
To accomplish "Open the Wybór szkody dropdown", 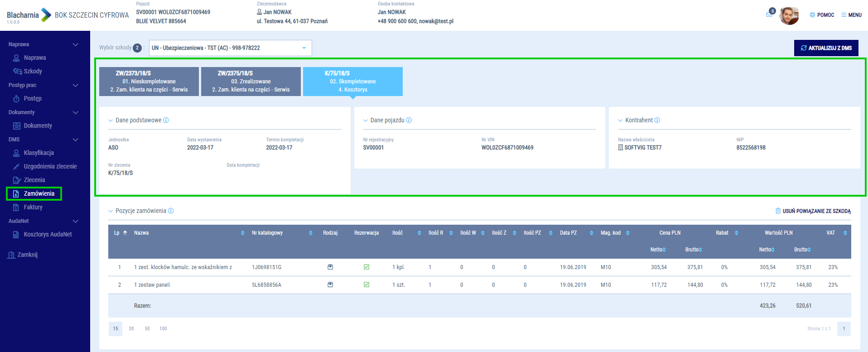I will point(230,48).
